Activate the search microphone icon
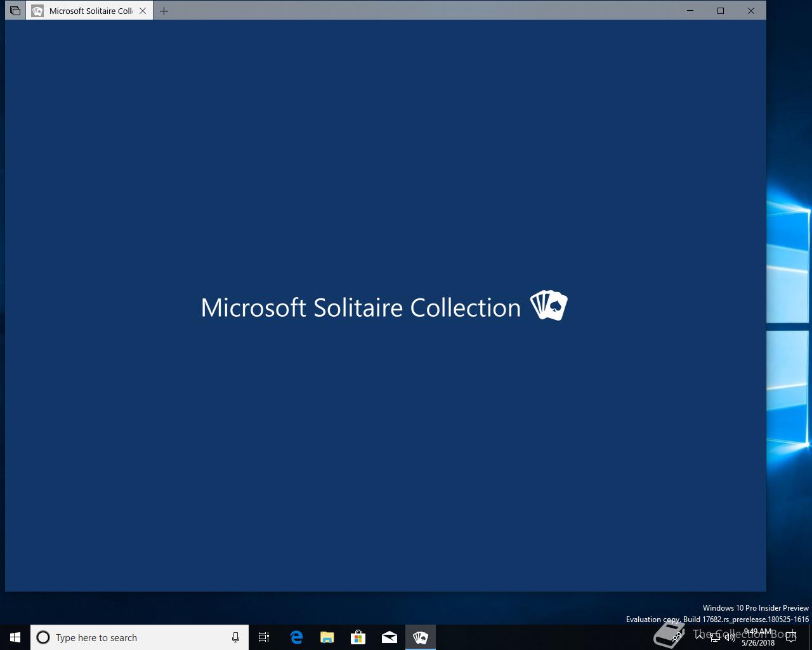The height and width of the screenshot is (650, 812). click(x=235, y=637)
